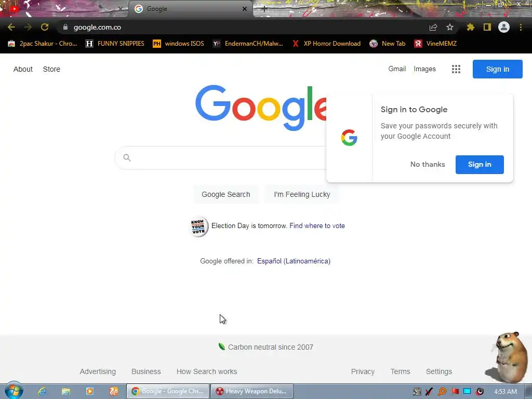Click the About link
Viewport: 532px width, 399px height.
[x=23, y=69]
